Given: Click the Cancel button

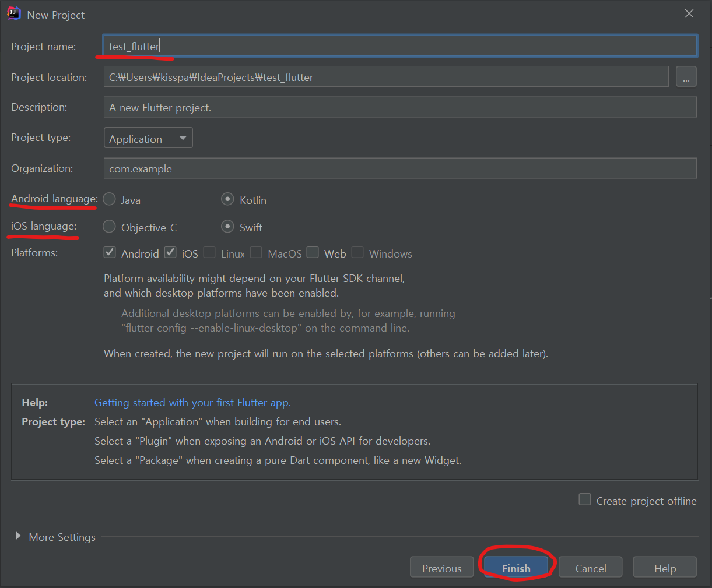Looking at the screenshot, I should click(x=591, y=568).
